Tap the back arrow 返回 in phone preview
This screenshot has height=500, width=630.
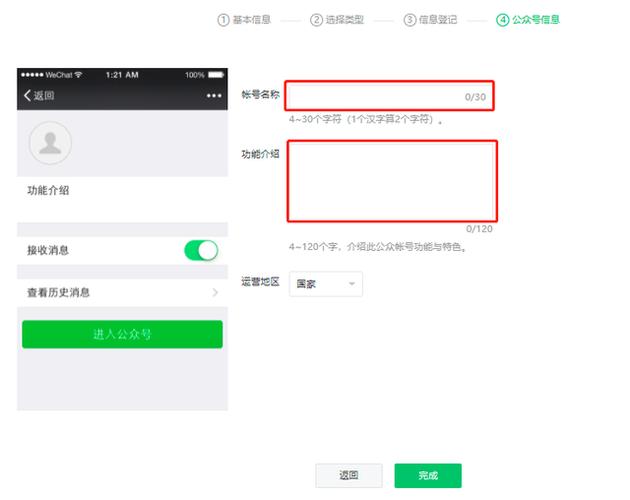pos(39,96)
